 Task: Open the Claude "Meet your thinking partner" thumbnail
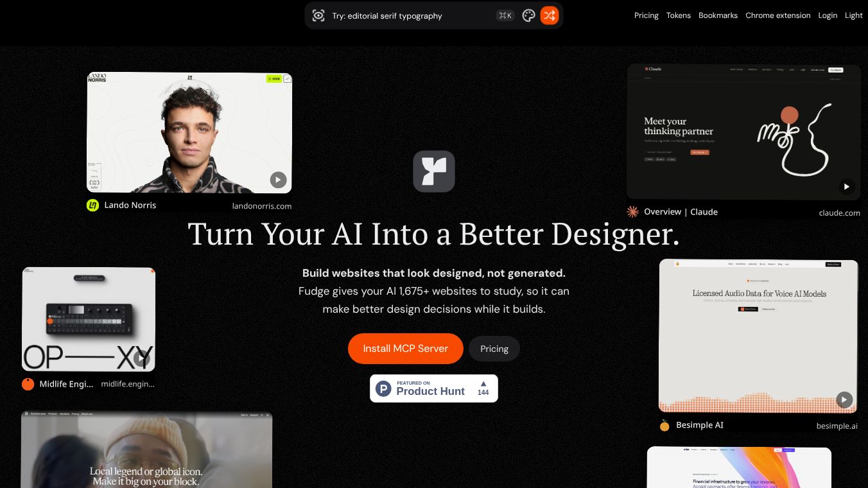pos(743,132)
